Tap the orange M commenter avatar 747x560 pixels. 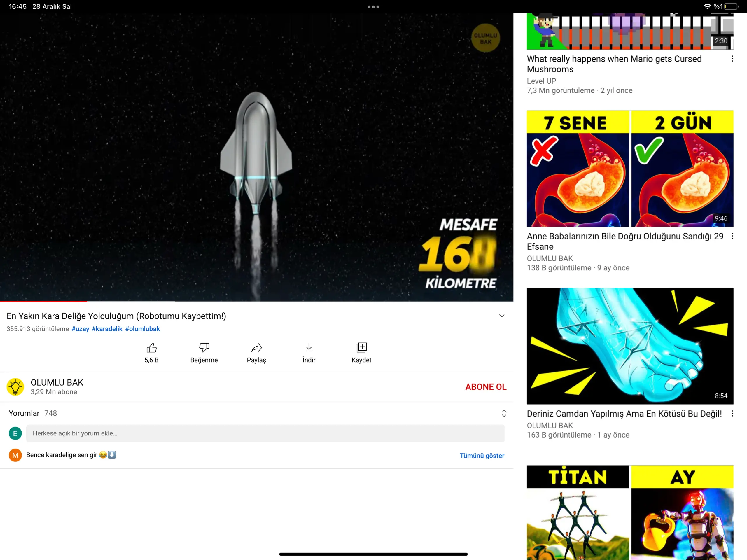click(15, 455)
